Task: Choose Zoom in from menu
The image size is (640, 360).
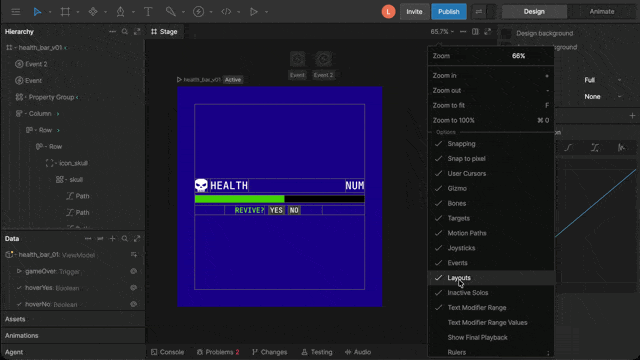Action: (491, 76)
